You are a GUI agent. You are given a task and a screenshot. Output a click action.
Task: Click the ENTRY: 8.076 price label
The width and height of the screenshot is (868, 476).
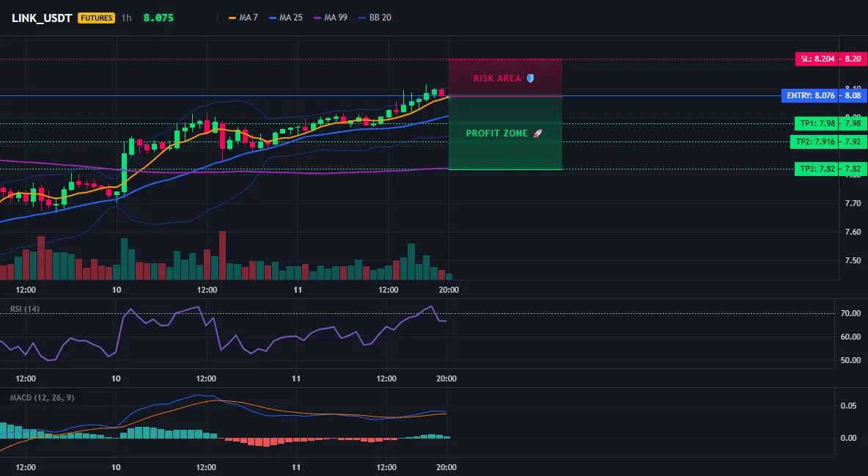point(810,95)
